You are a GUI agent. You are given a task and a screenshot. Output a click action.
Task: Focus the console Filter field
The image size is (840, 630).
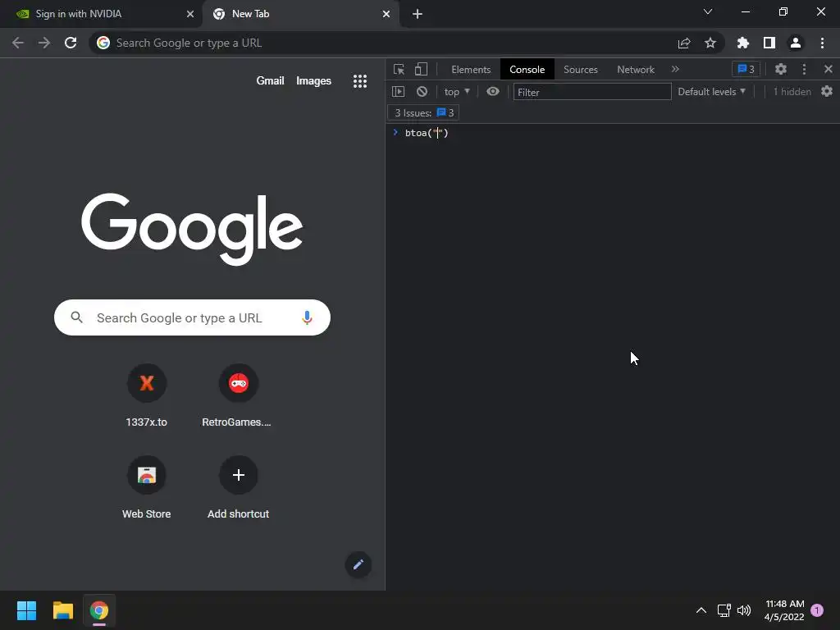592,92
